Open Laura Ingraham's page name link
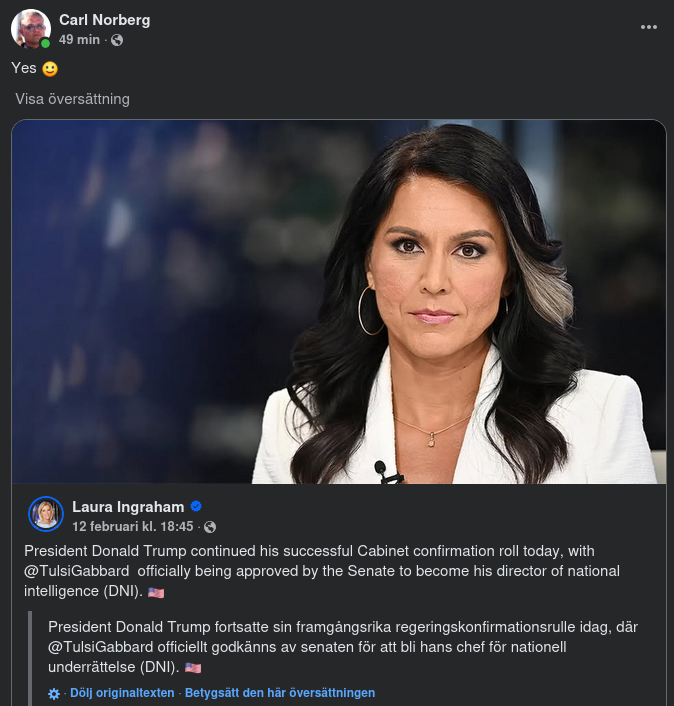 pos(128,507)
